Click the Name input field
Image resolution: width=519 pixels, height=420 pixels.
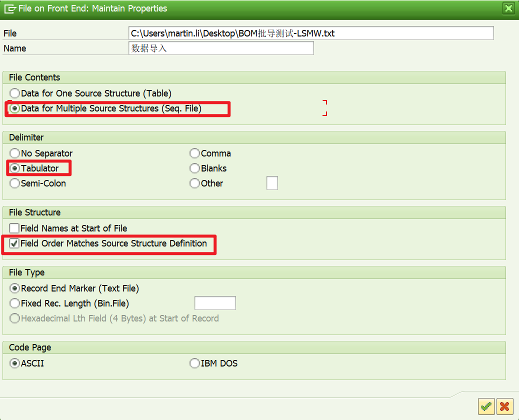[x=221, y=48]
